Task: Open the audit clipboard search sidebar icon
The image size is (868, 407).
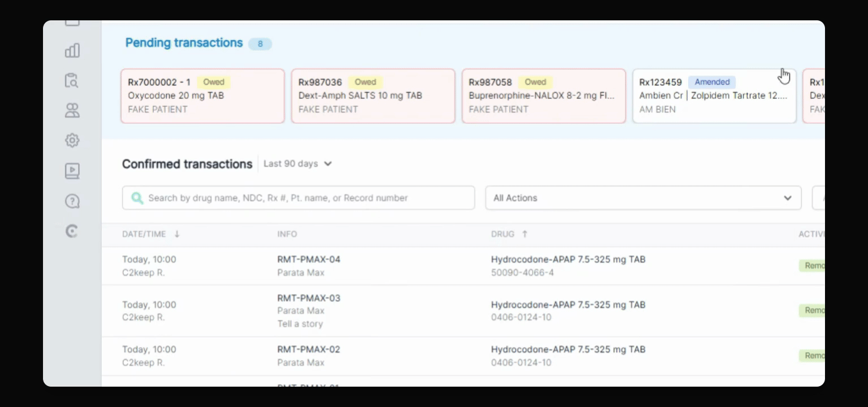Action: coord(72,81)
